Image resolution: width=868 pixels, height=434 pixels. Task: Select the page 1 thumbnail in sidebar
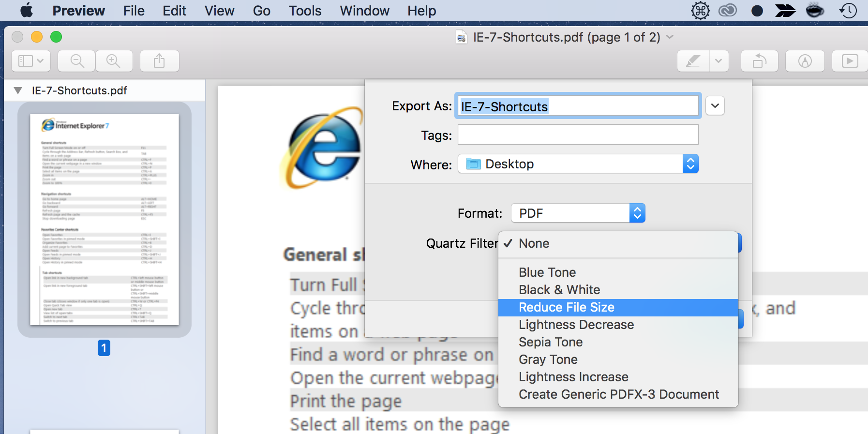point(105,220)
